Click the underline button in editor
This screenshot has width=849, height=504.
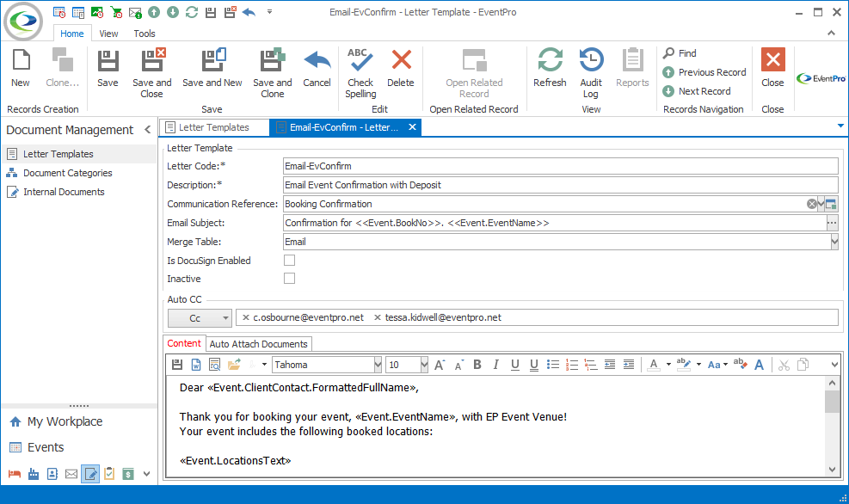pyautogui.click(x=515, y=365)
